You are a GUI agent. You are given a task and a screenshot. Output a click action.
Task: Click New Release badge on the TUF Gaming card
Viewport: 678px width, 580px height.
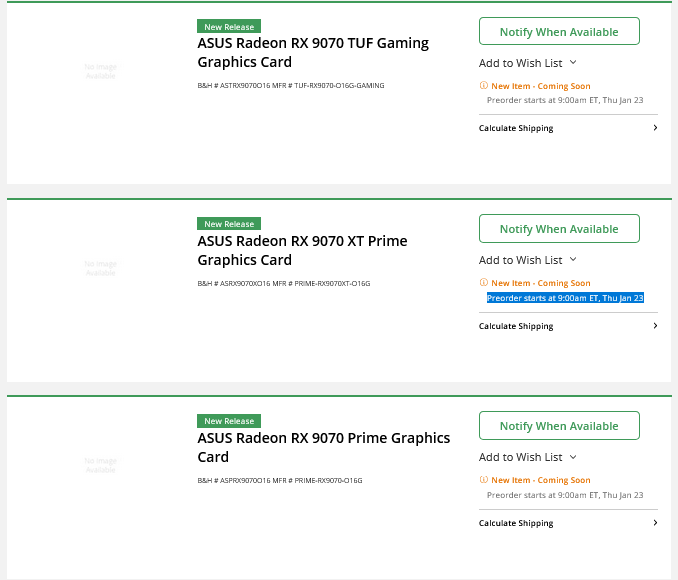coord(229,27)
